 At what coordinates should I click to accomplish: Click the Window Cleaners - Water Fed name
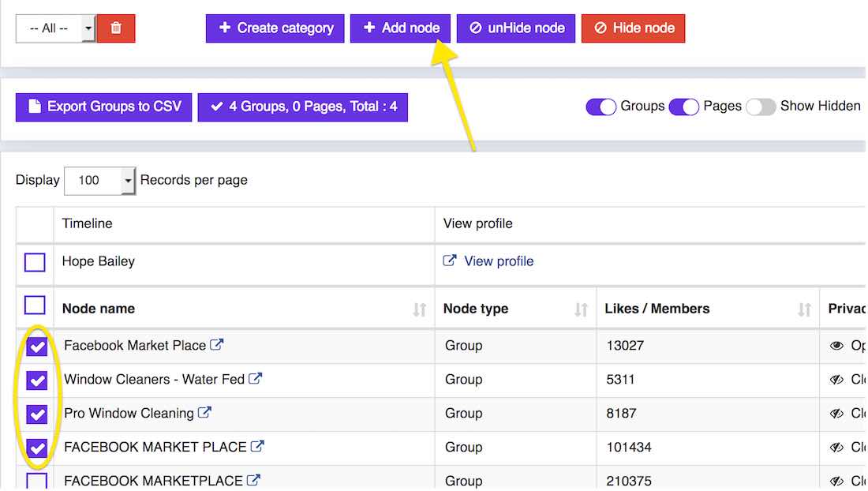pos(154,379)
